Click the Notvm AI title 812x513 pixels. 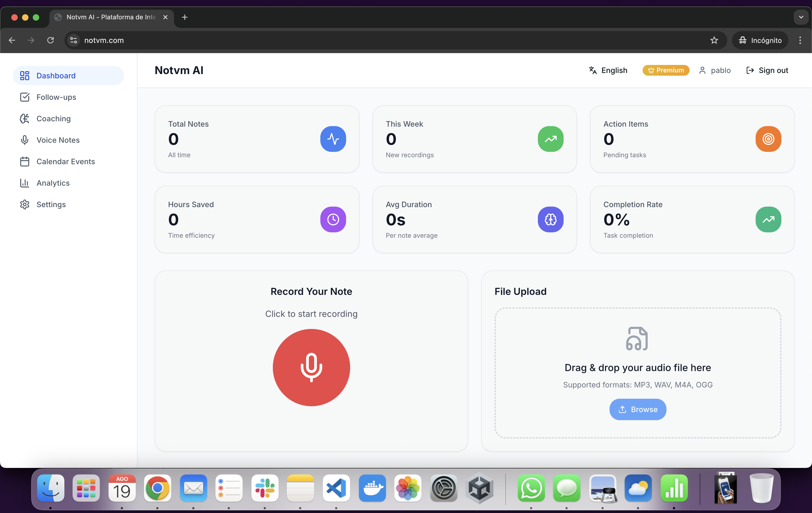click(x=179, y=70)
